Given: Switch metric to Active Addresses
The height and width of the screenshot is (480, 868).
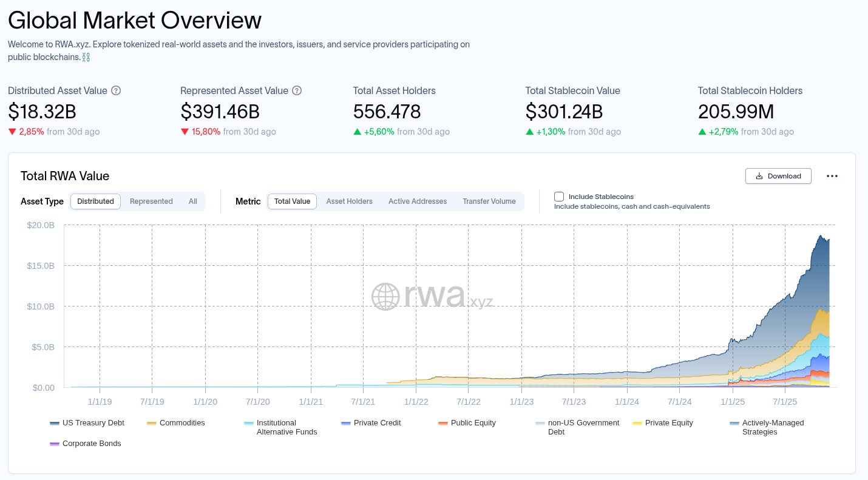Looking at the screenshot, I should pos(418,201).
